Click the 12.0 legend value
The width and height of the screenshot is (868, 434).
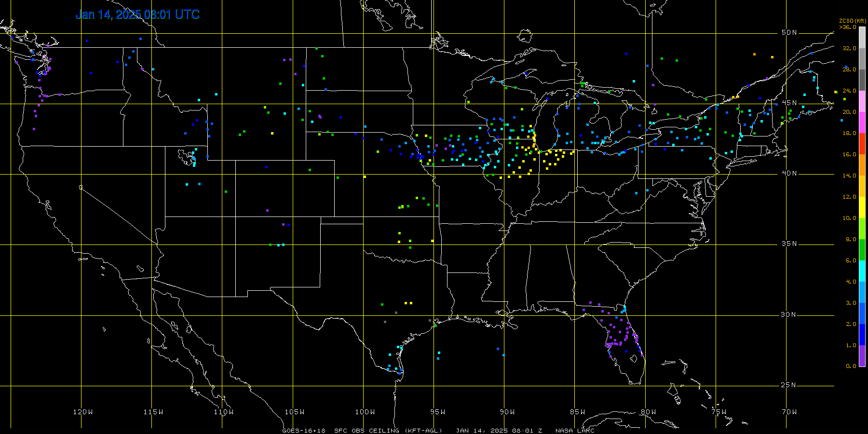tap(850, 197)
